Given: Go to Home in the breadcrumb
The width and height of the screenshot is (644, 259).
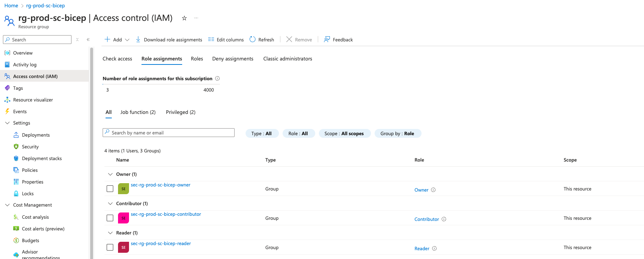Looking at the screenshot, I should point(11,5).
